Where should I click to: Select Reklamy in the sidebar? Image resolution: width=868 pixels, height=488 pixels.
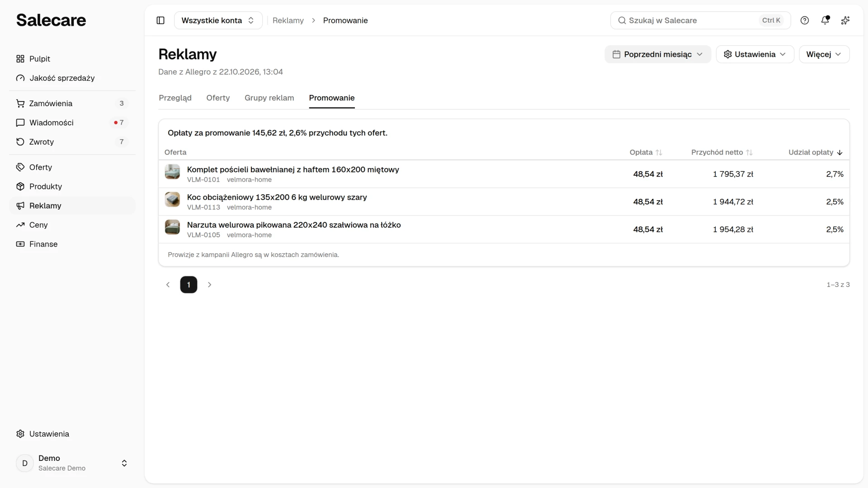pos(72,206)
